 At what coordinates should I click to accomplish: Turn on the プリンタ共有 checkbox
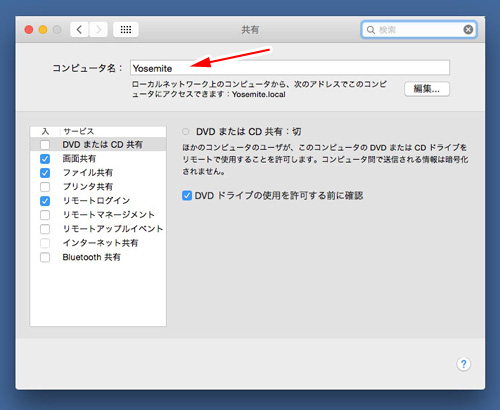45,187
